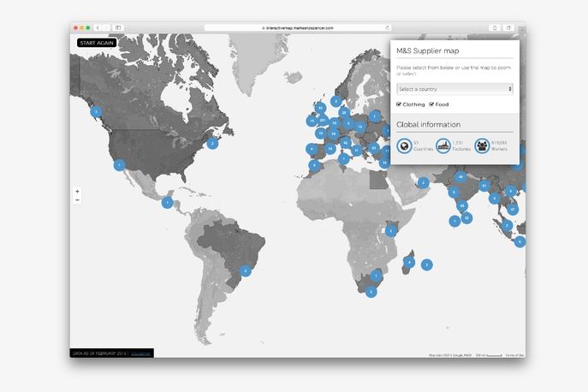Click Safari's share icon

[494, 27]
